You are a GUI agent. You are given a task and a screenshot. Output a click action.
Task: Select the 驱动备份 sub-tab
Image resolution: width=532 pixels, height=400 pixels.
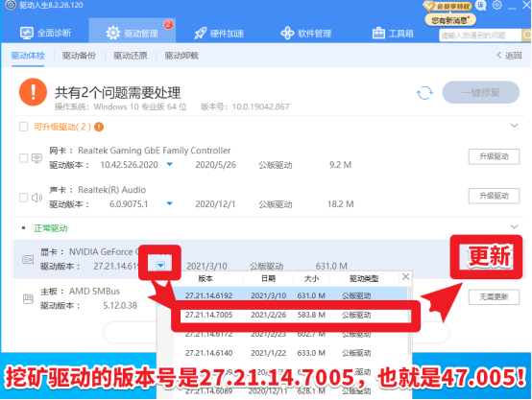[79, 56]
